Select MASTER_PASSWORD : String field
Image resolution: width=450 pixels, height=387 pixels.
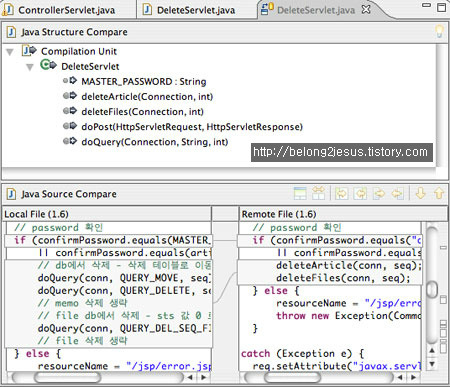(x=144, y=82)
